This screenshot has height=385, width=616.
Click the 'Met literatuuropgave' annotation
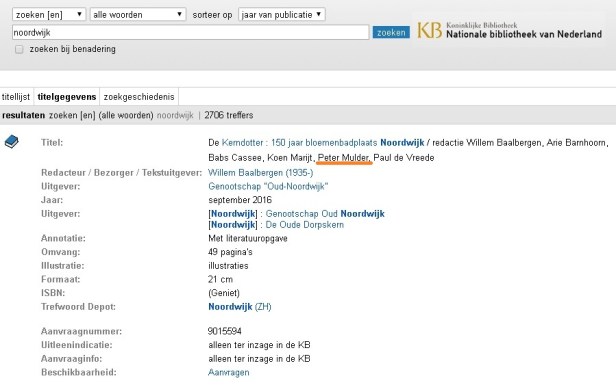pyautogui.click(x=248, y=238)
